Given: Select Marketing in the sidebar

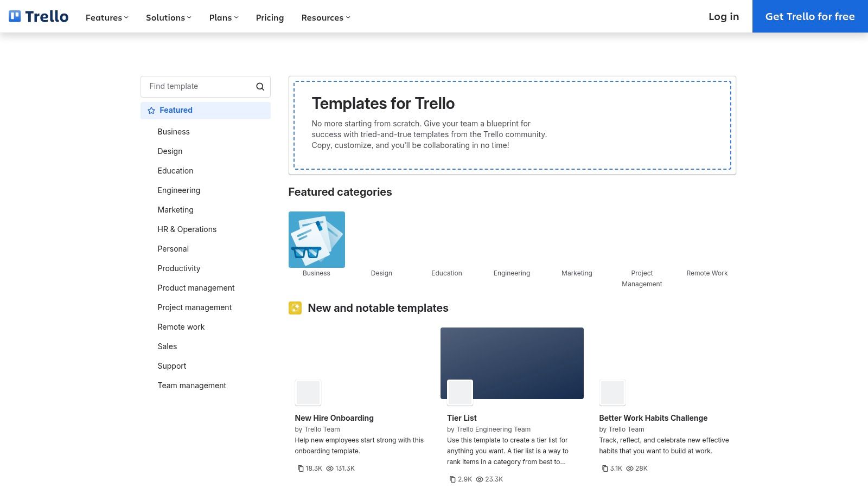Looking at the screenshot, I should pyautogui.click(x=175, y=210).
